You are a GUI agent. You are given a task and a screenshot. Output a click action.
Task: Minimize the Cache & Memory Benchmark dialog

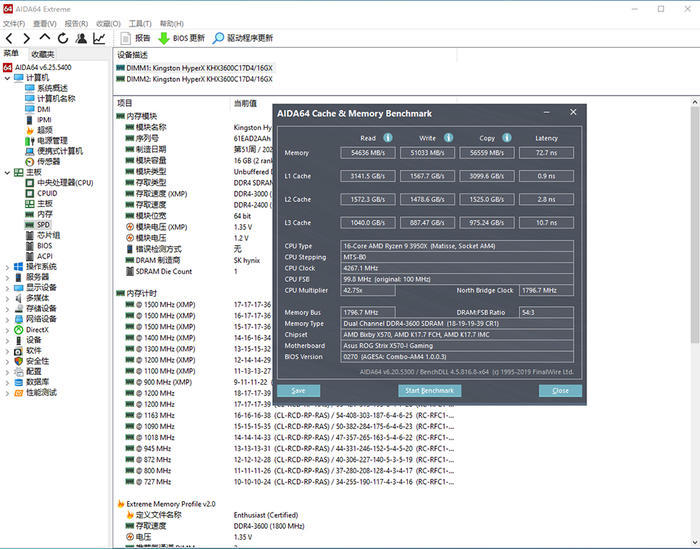[546, 112]
